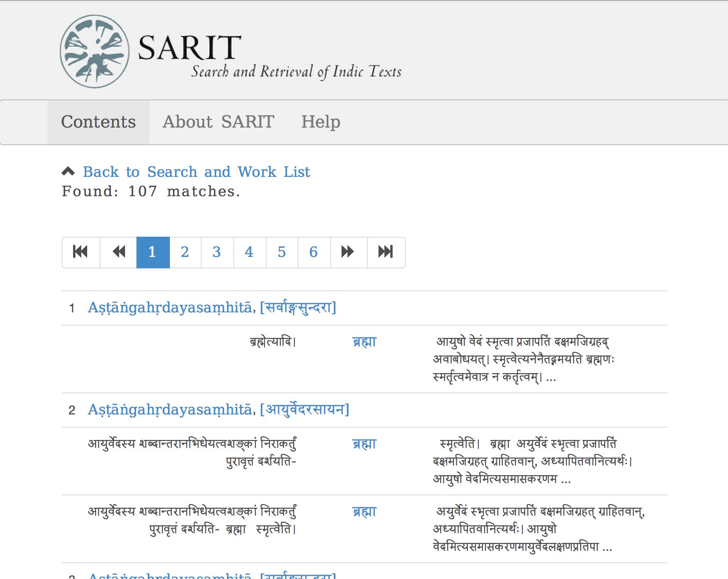Open result 2 Aṣṭāṅgahṛdayasaṃhitā आयुर्वेदरसायन link
728x579 pixels.
pyautogui.click(x=218, y=410)
